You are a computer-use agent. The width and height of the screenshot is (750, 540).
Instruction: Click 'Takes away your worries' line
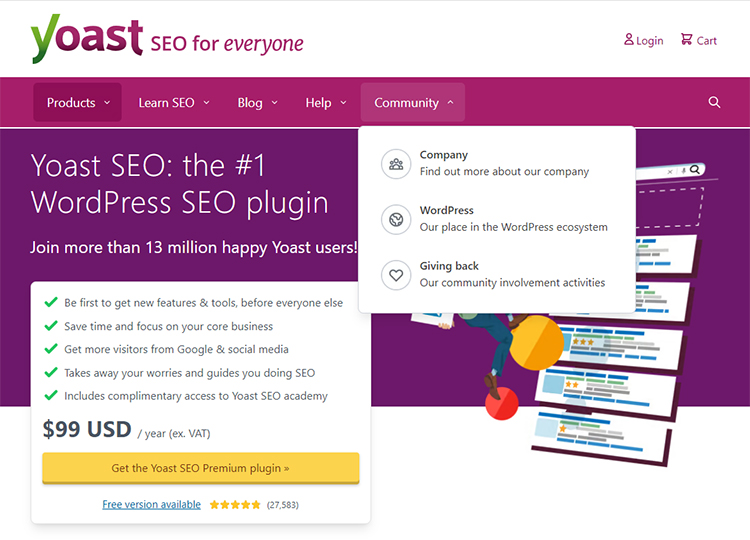click(x=189, y=373)
